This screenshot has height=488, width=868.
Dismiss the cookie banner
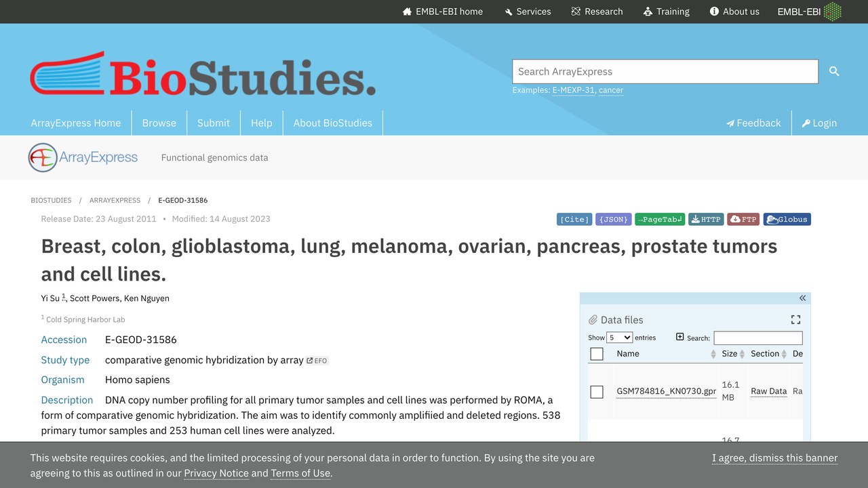(775, 458)
